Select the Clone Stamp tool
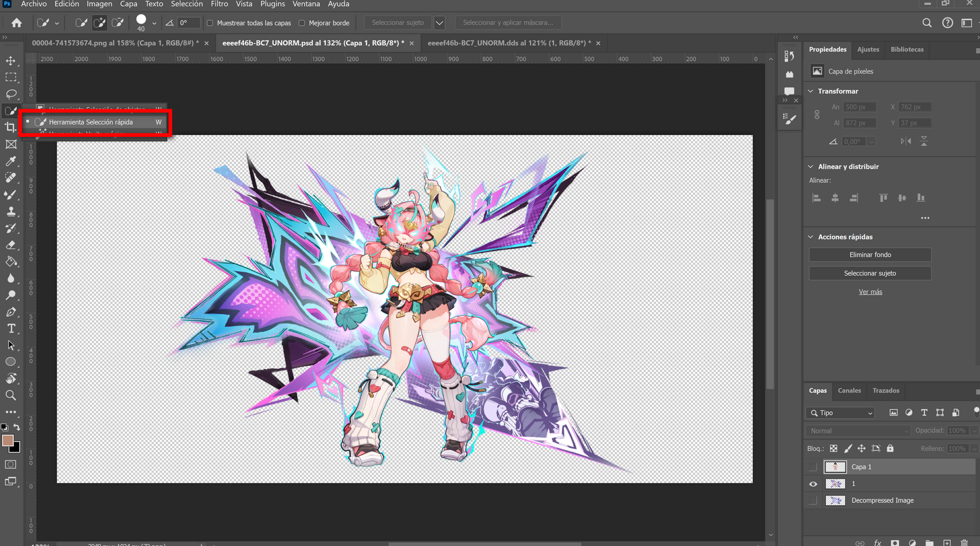The image size is (980, 546). [11, 211]
